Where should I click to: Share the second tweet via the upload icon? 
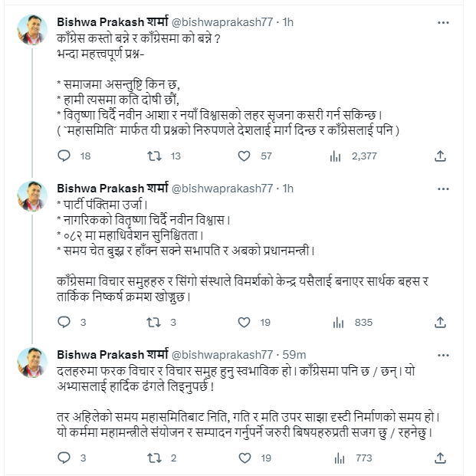point(440,323)
